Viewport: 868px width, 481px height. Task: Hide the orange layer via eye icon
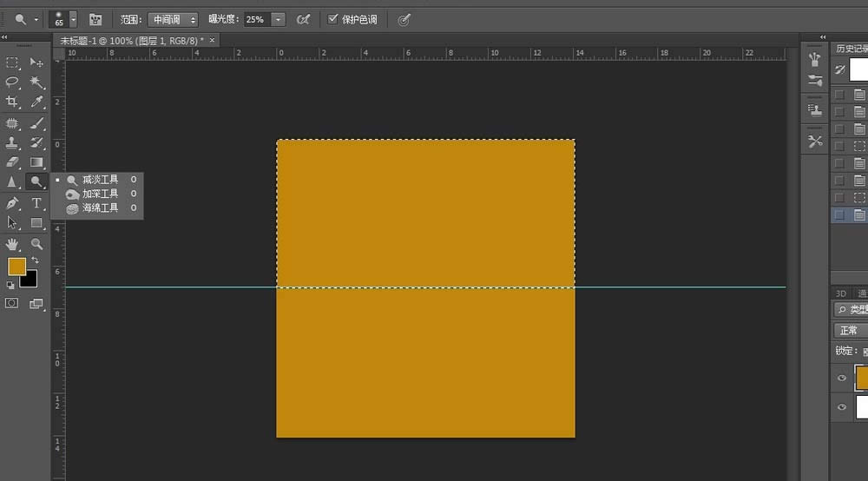[841, 378]
